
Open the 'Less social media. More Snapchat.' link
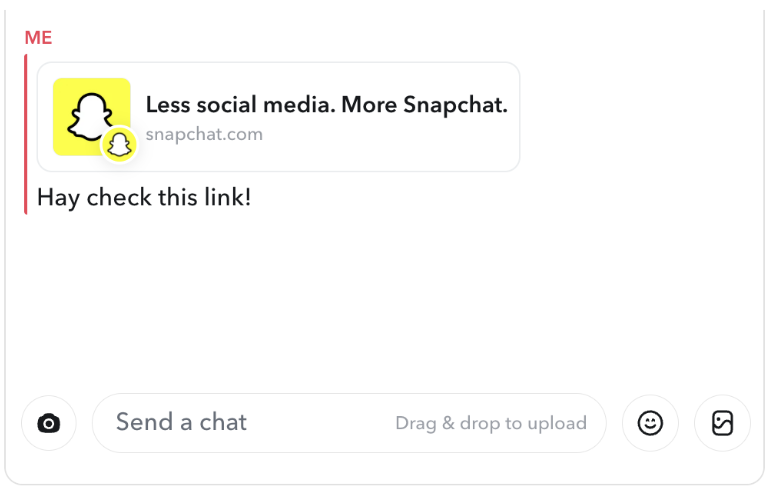coord(327,105)
